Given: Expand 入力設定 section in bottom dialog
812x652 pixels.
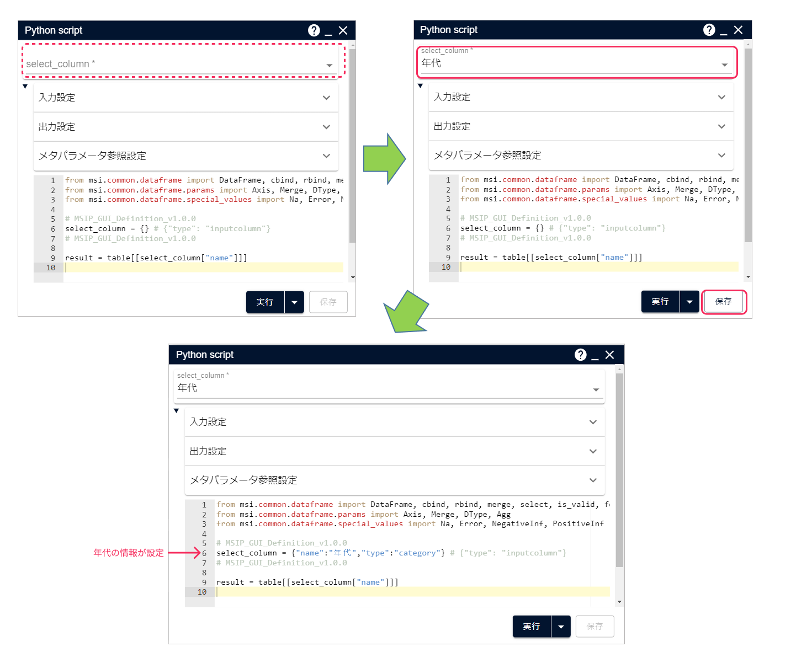Looking at the screenshot, I should [x=394, y=422].
